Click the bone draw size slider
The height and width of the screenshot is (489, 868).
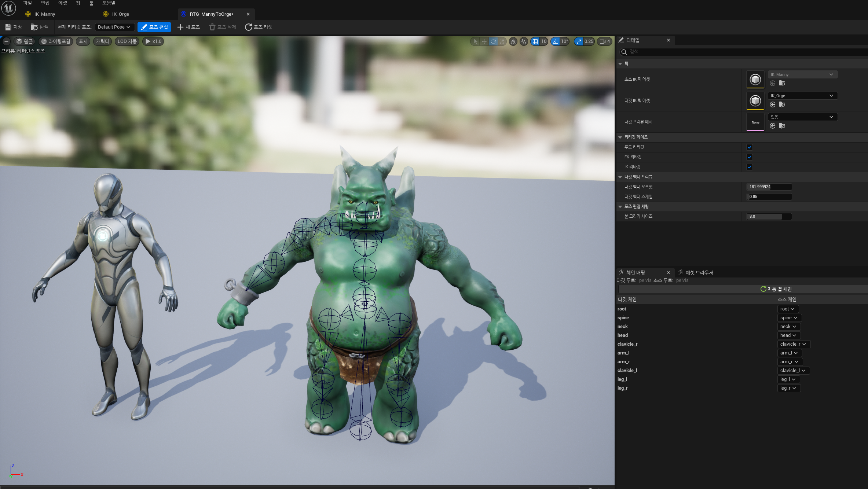(769, 217)
